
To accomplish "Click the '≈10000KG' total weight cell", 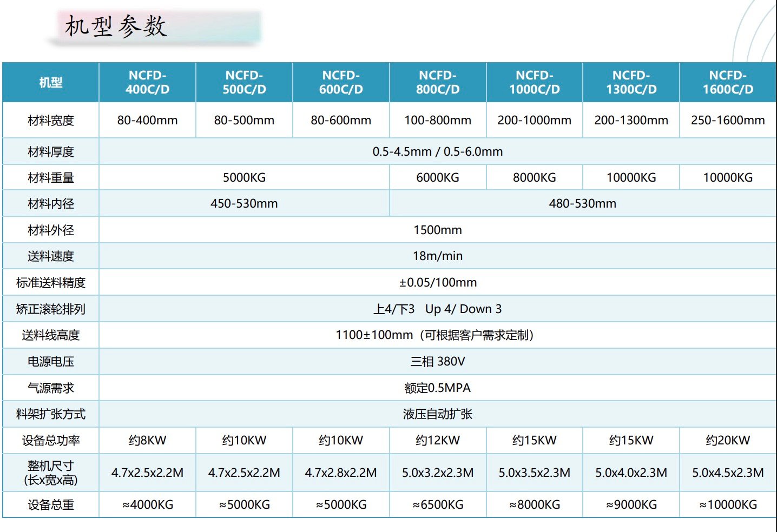I will pos(728,504).
